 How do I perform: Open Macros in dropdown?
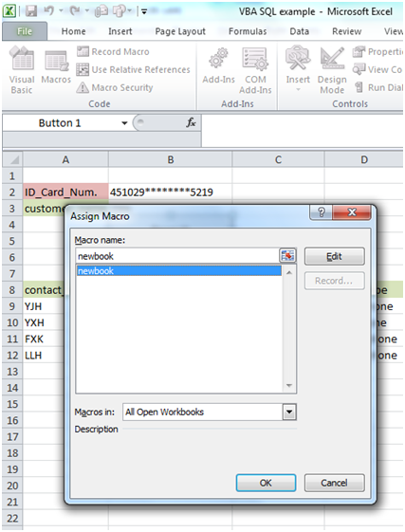289,412
